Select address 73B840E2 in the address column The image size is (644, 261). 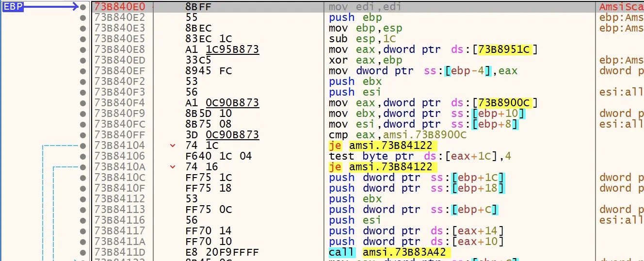pos(119,17)
